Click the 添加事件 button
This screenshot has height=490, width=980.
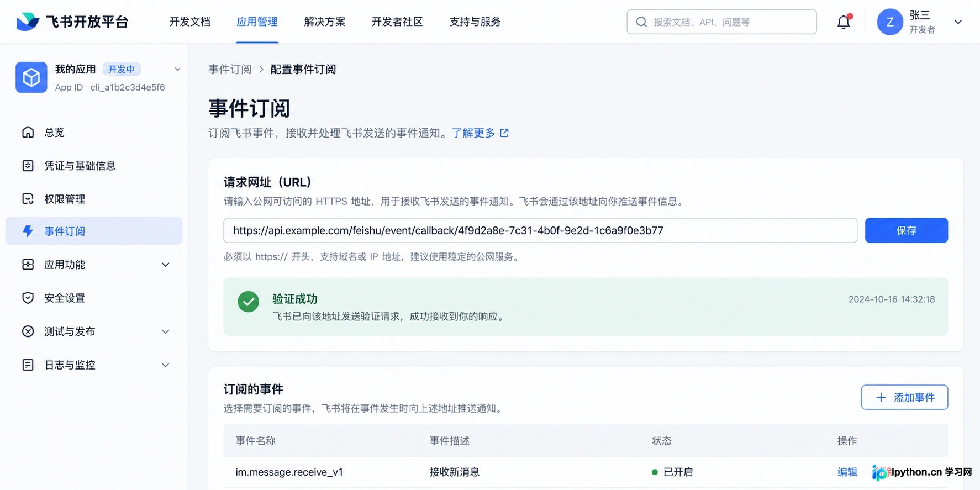[x=904, y=397]
